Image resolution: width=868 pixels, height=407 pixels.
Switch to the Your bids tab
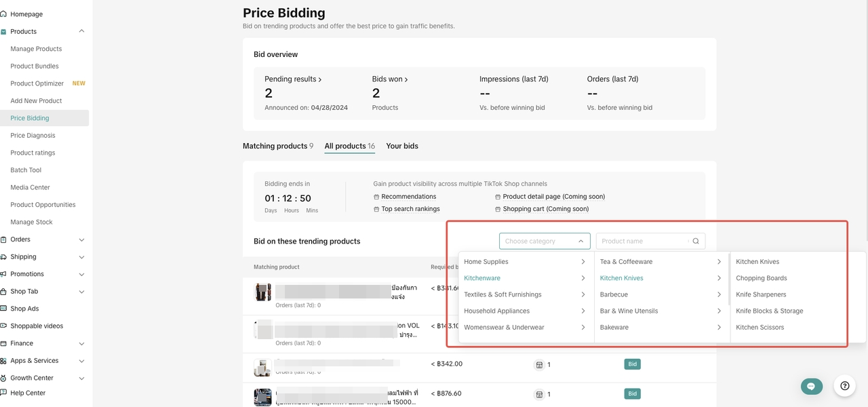click(402, 146)
